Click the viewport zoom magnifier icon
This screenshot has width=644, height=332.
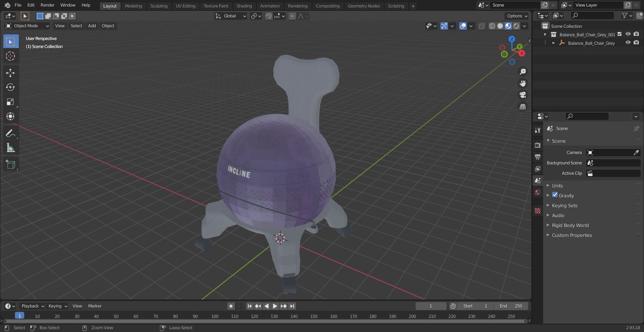tap(522, 72)
